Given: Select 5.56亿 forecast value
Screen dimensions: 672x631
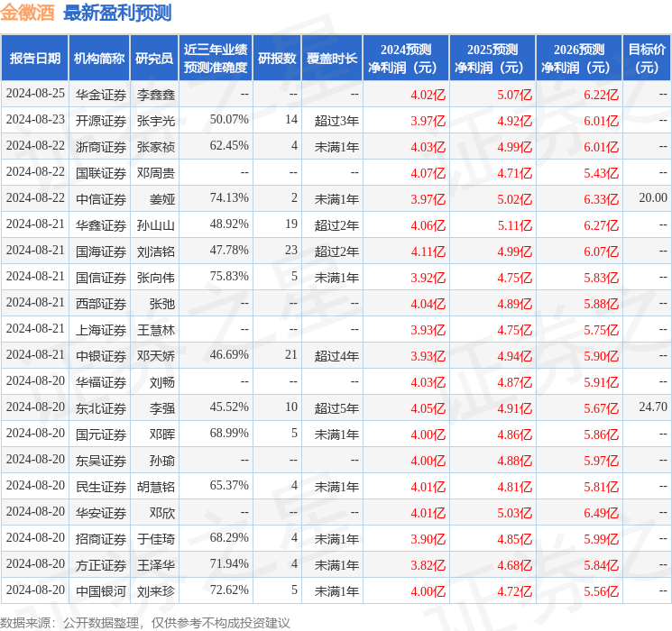Looking at the screenshot, I should 602,591.
